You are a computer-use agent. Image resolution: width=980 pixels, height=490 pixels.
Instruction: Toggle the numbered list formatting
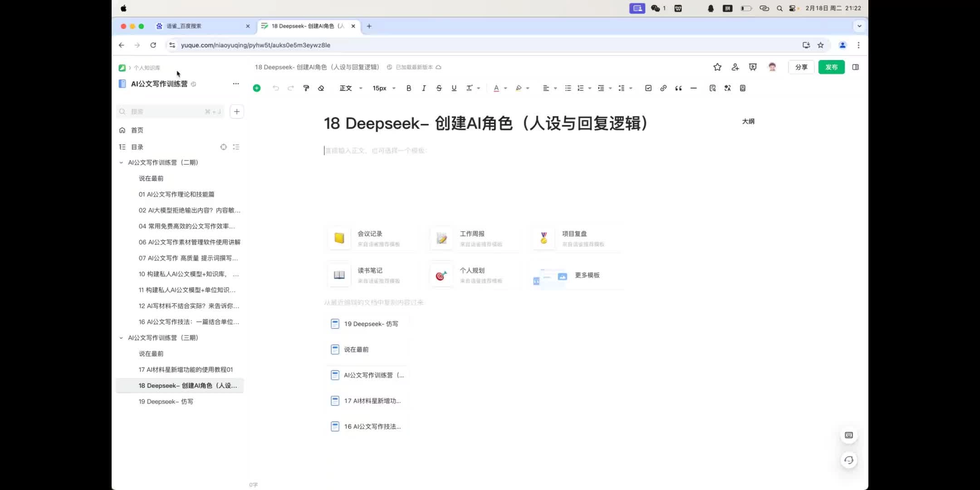pos(581,88)
